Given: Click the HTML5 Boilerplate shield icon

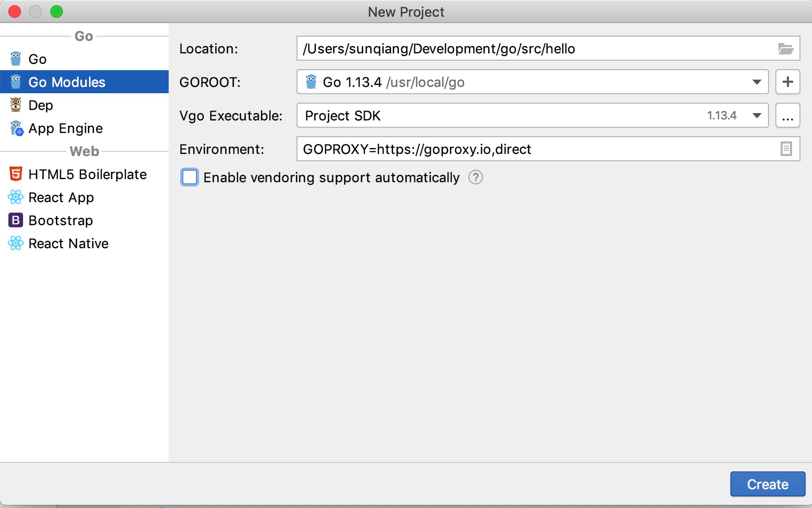Looking at the screenshot, I should 16,174.
